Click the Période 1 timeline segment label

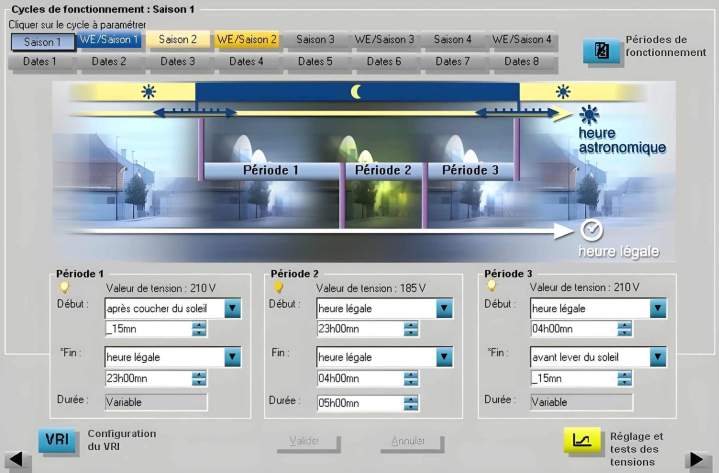(271, 170)
